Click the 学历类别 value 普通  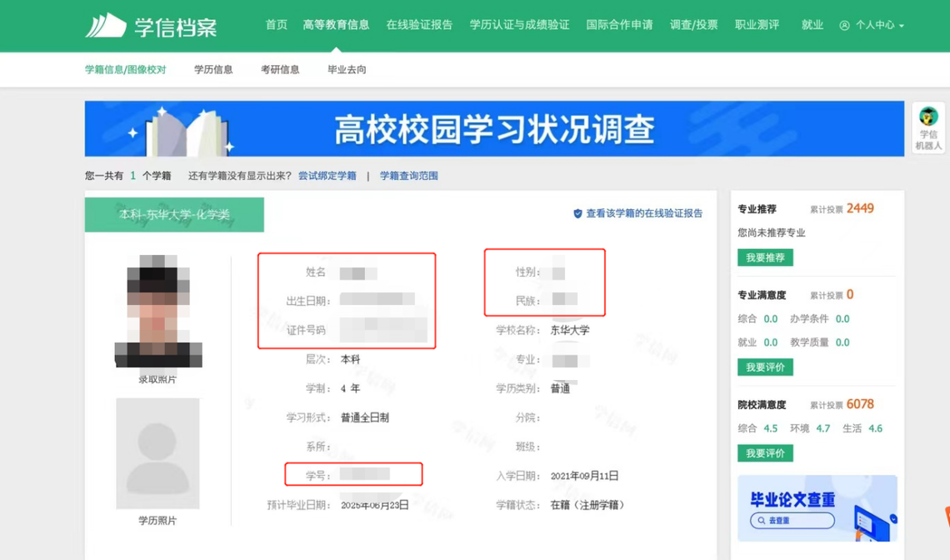pos(560,388)
